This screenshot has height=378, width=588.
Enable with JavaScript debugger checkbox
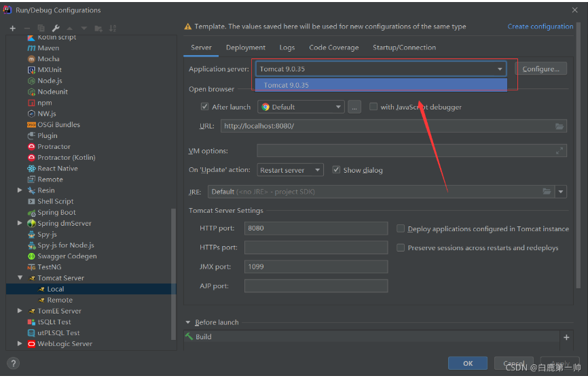[x=373, y=107]
